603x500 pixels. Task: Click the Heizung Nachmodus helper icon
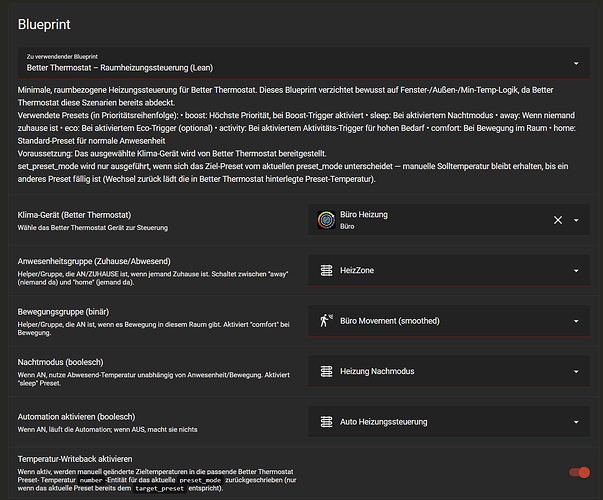click(326, 372)
